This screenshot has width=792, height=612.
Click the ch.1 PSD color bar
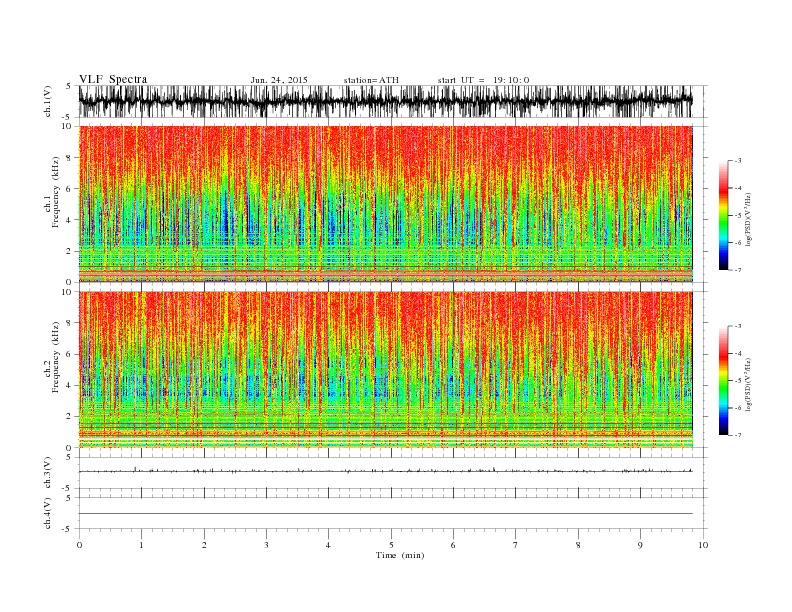[723, 215]
